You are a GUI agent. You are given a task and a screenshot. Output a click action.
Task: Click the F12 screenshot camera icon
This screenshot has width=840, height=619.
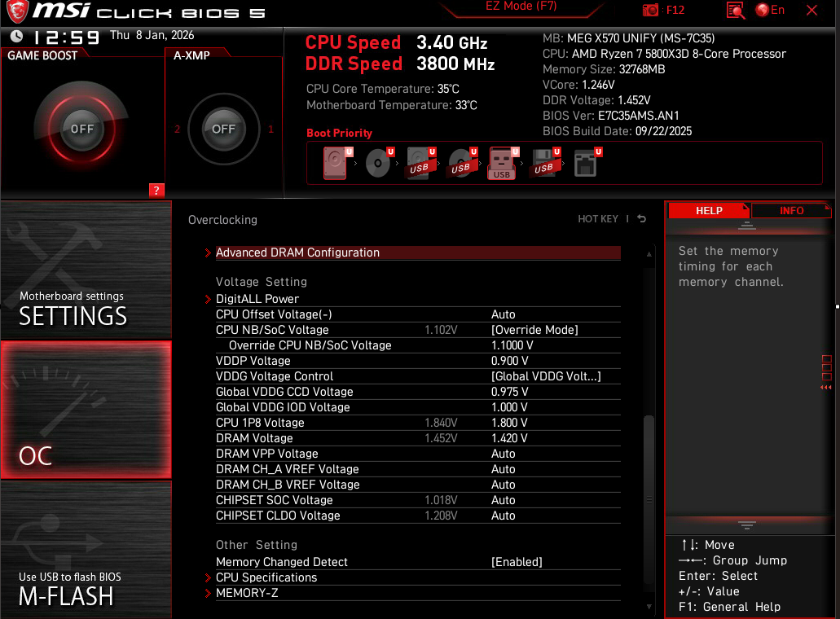(x=650, y=10)
